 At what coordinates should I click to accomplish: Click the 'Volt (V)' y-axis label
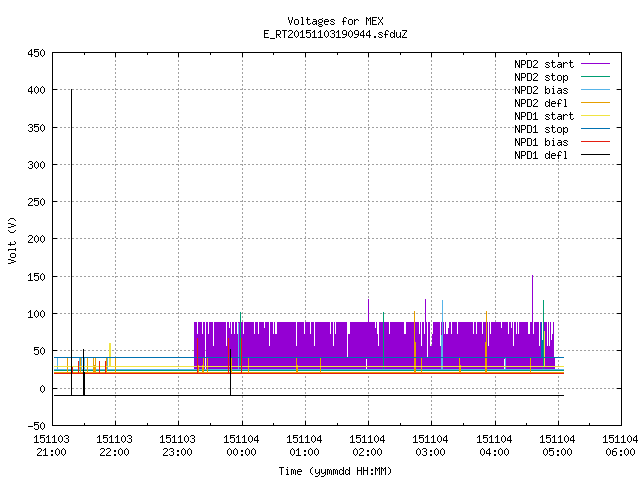pyautogui.click(x=13, y=240)
